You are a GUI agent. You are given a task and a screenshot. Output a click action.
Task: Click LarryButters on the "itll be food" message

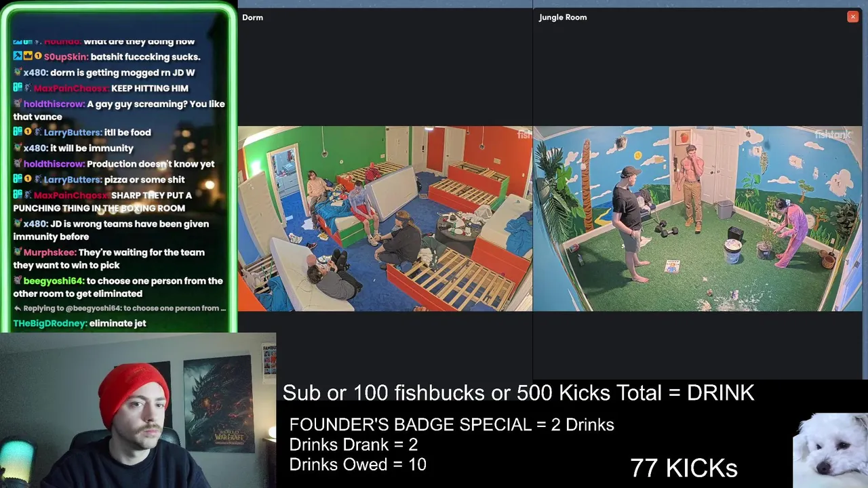click(x=73, y=133)
